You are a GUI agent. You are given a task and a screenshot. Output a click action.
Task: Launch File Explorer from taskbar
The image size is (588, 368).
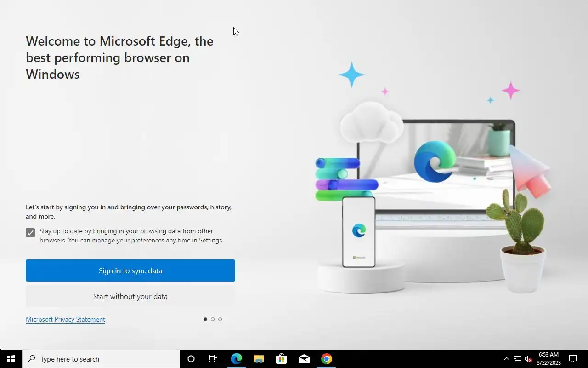(259, 359)
